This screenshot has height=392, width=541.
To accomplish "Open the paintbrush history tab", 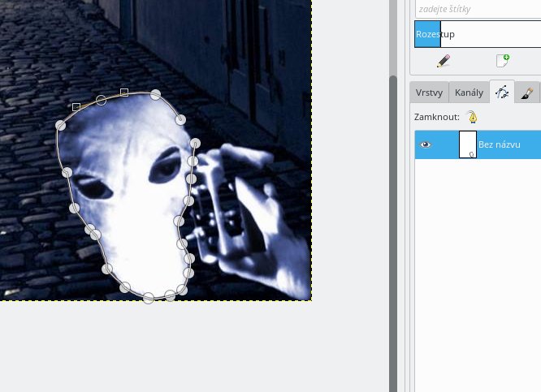I will [527, 93].
